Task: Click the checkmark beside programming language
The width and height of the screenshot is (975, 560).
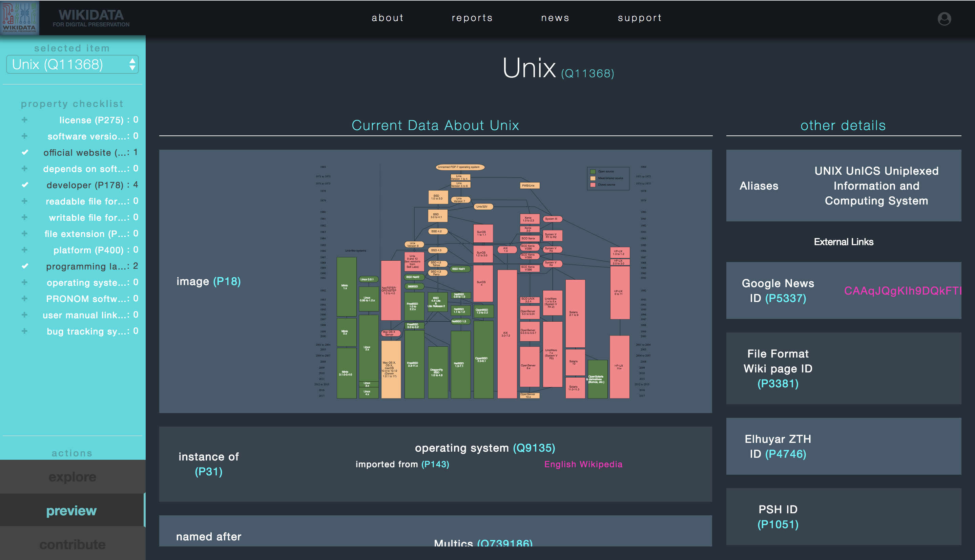Action: pyautogui.click(x=25, y=266)
